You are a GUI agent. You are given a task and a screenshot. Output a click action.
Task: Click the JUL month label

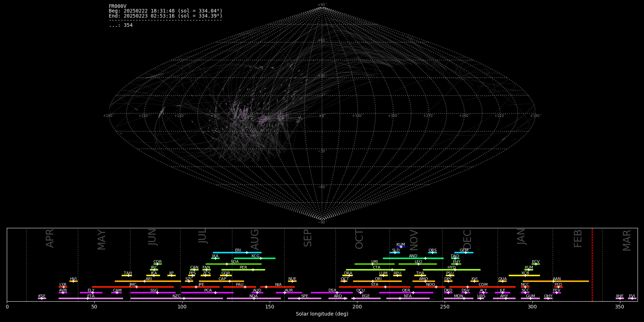(203, 236)
